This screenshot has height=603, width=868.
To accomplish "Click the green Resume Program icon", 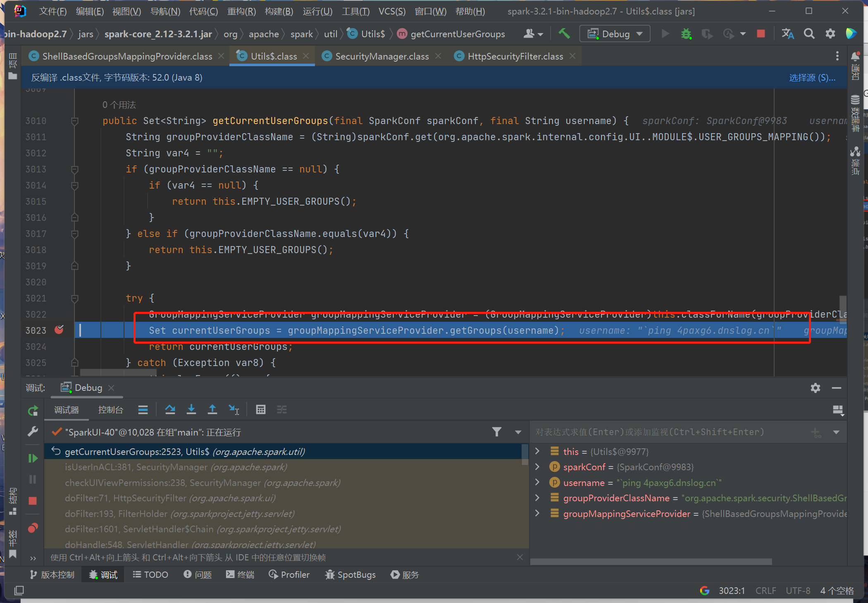I will [x=33, y=458].
